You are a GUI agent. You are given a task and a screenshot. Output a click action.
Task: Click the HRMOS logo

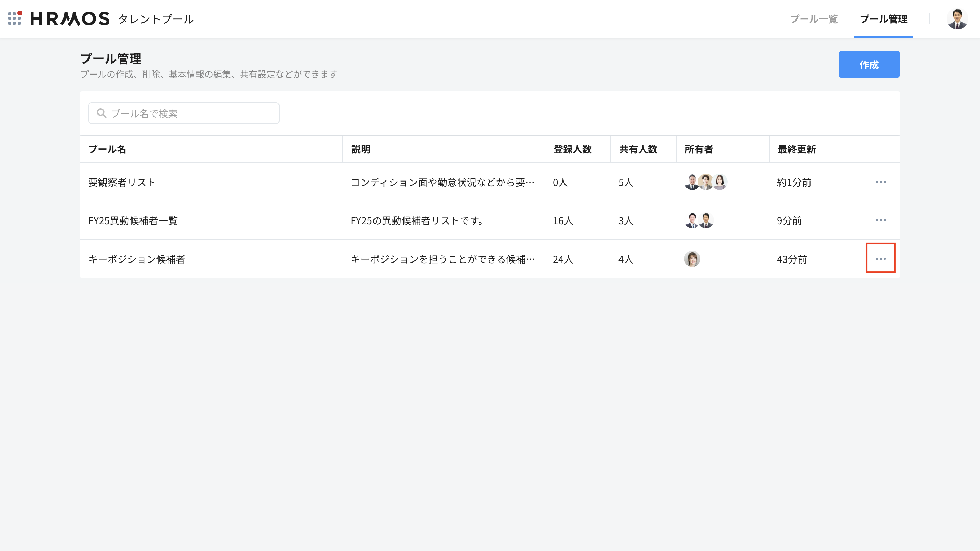[x=70, y=19]
